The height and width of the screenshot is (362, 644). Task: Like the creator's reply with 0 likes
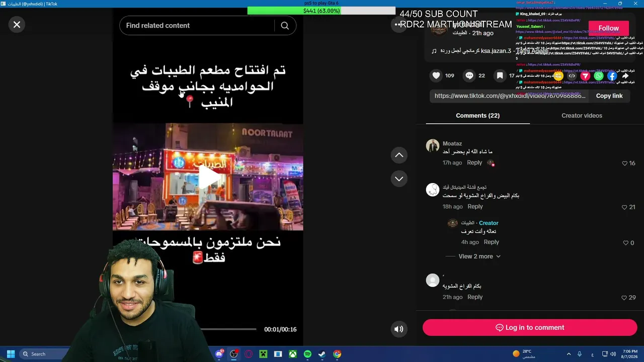click(x=625, y=243)
